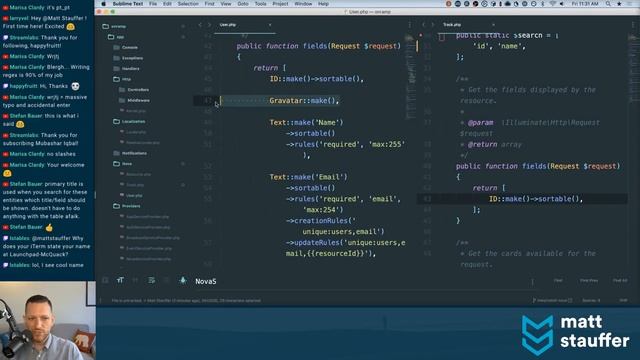Open the Sublime Text application menu
The image size is (640, 360).
128,4
